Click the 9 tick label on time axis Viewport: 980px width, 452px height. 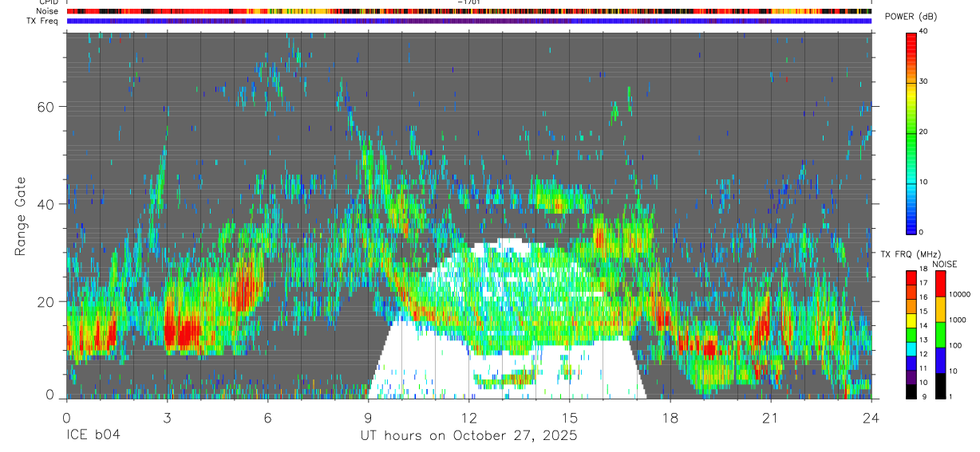pos(368,418)
